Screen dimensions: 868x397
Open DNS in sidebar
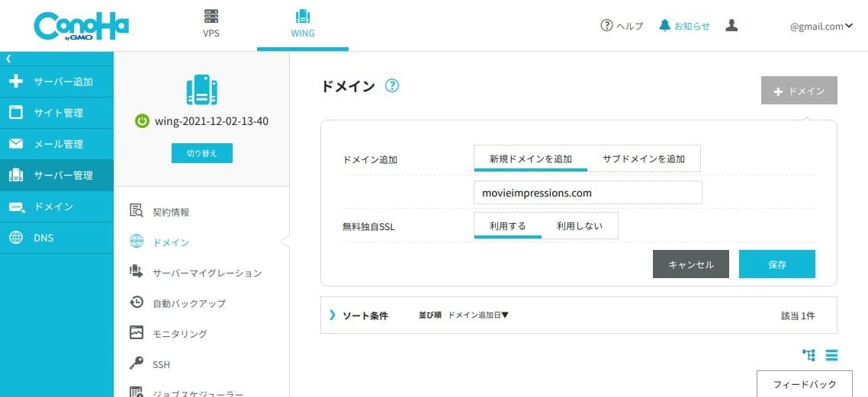click(56, 239)
